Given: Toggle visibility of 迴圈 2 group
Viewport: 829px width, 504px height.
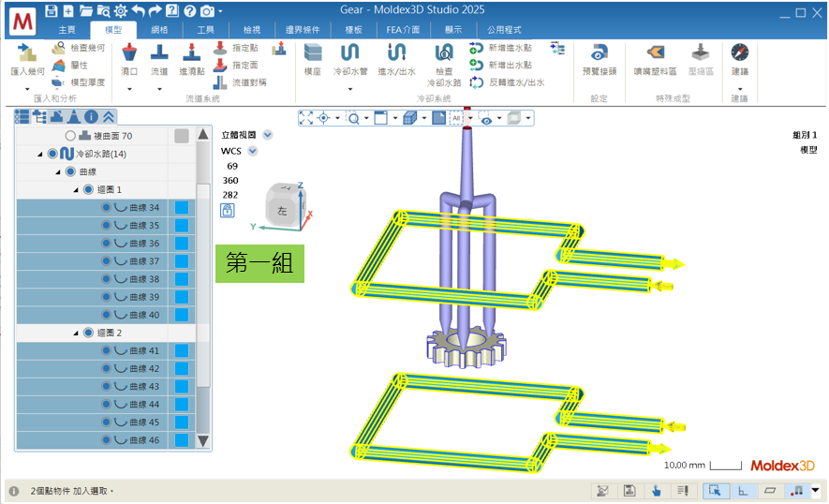Looking at the screenshot, I should [88, 333].
